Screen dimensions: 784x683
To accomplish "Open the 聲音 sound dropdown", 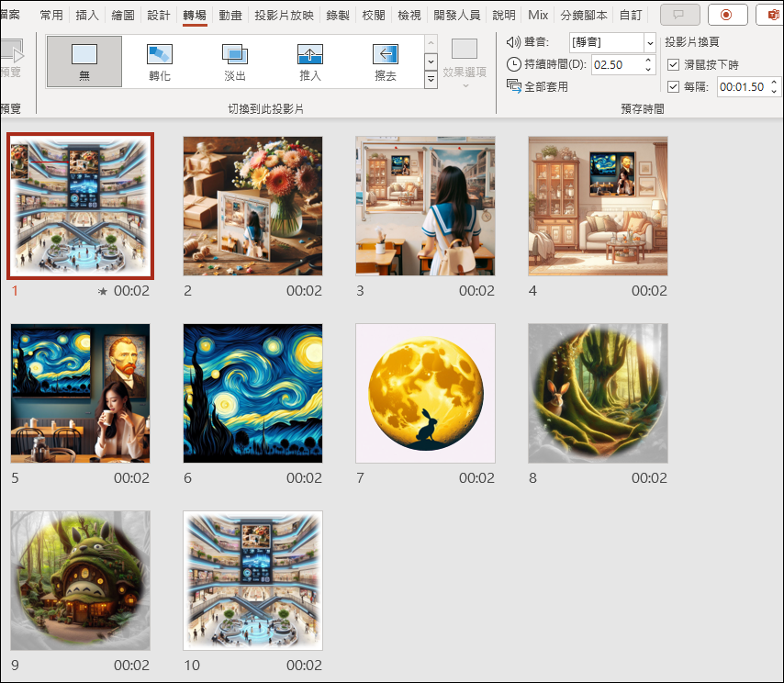I will point(649,42).
